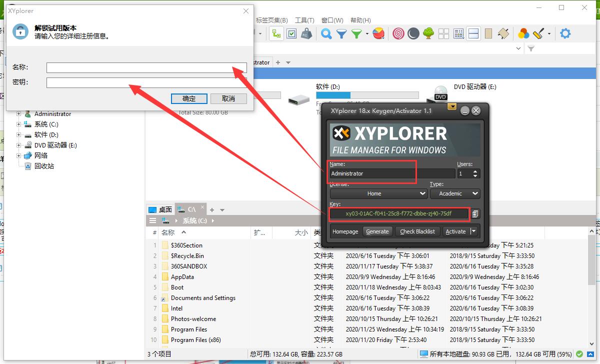The image size is (600, 364).
Task: Click the lock icon in the unlock dialog
Action: [20, 31]
